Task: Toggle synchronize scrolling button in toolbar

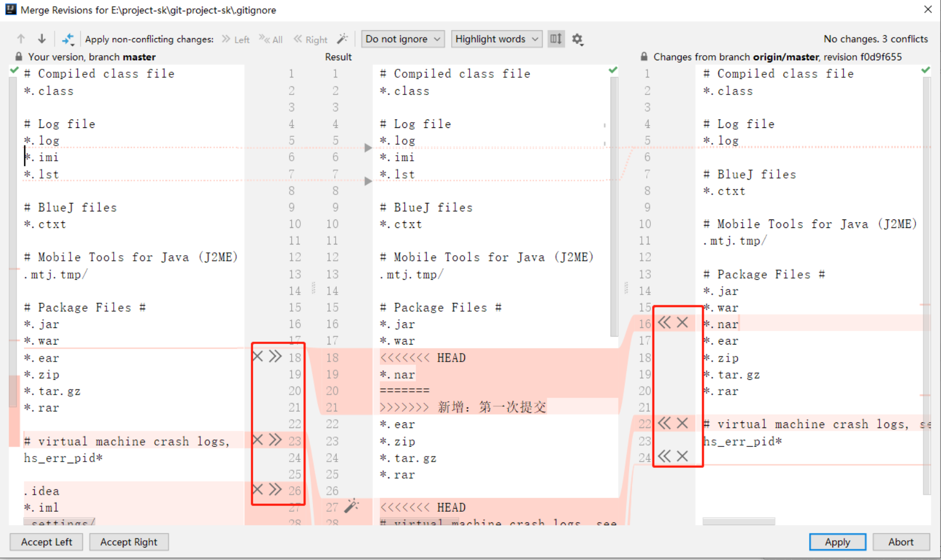Action: (556, 39)
